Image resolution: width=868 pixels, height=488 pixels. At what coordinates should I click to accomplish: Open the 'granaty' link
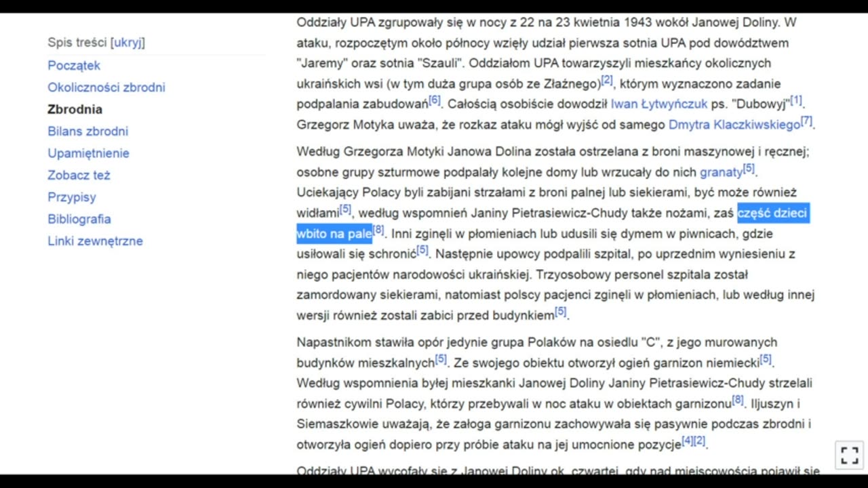(x=722, y=172)
